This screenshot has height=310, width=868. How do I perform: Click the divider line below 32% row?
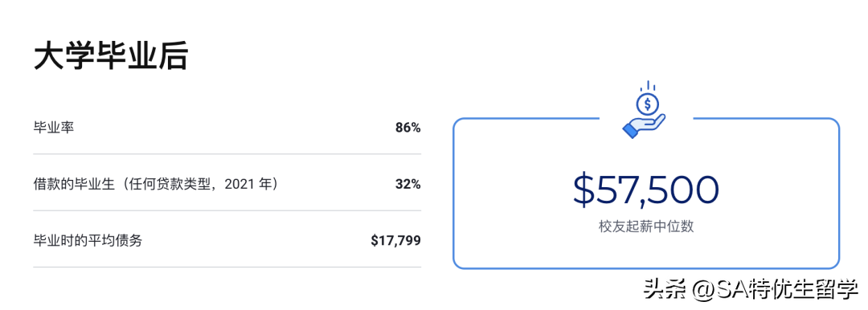[x=227, y=210]
